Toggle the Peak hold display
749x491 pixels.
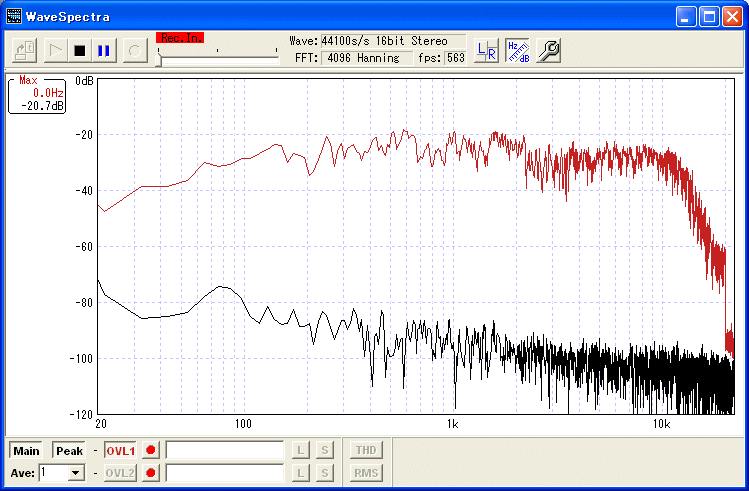[69, 451]
